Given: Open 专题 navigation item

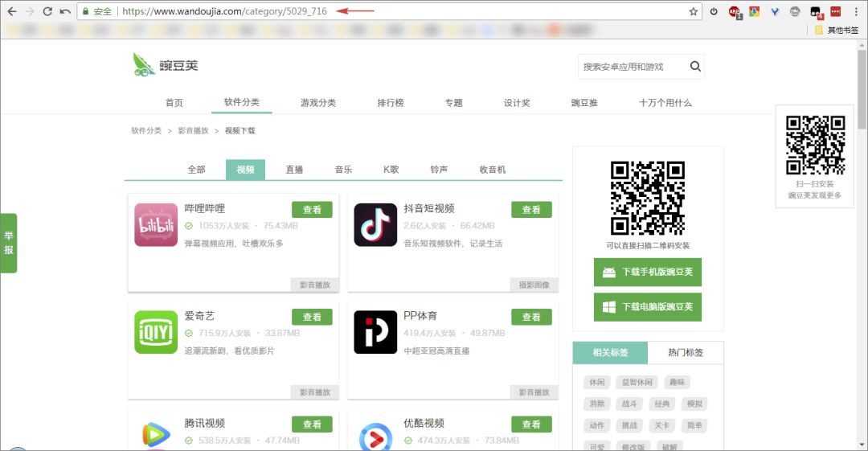Looking at the screenshot, I should pos(454,103).
